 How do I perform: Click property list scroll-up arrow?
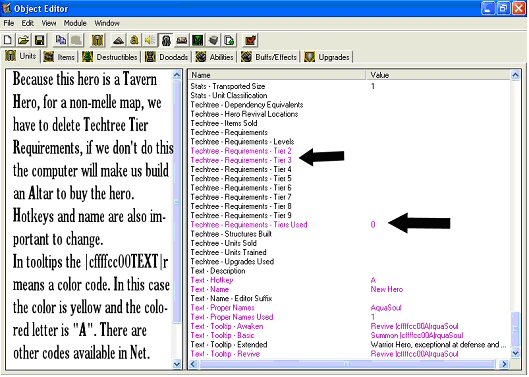pos(515,75)
